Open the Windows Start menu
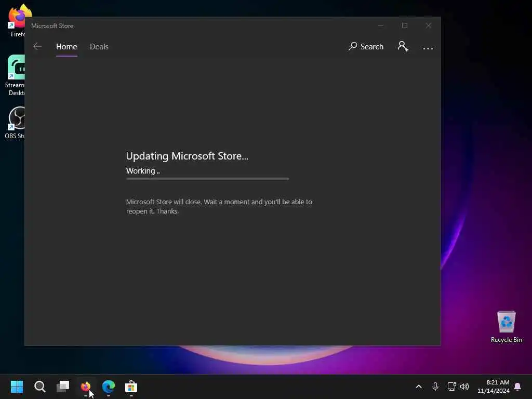This screenshot has height=399, width=532. point(17,387)
